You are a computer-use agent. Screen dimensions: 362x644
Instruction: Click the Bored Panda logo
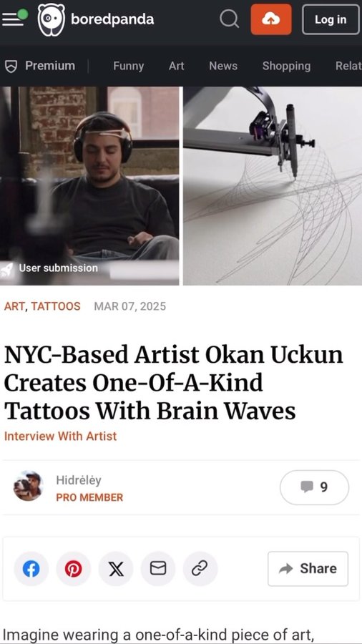pos(96,19)
